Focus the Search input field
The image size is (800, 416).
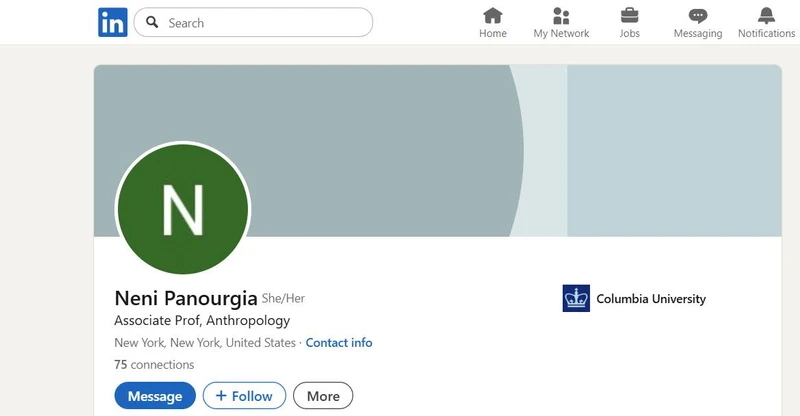tap(253, 22)
